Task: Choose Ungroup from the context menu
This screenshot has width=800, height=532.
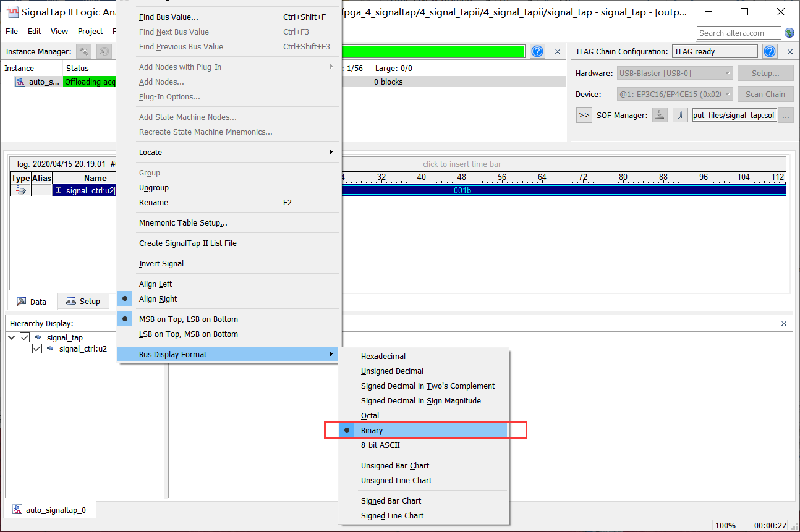Action: pyautogui.click(x=154, y=188)
